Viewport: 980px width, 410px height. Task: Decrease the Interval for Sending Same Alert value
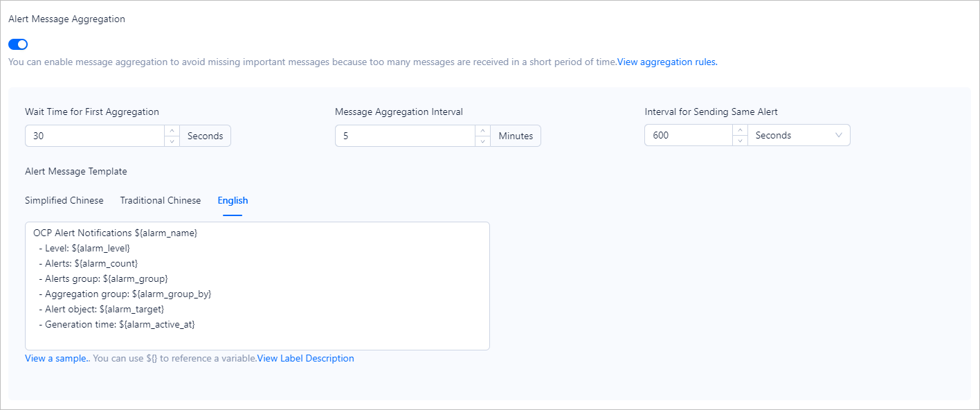(x=740, y=141)
